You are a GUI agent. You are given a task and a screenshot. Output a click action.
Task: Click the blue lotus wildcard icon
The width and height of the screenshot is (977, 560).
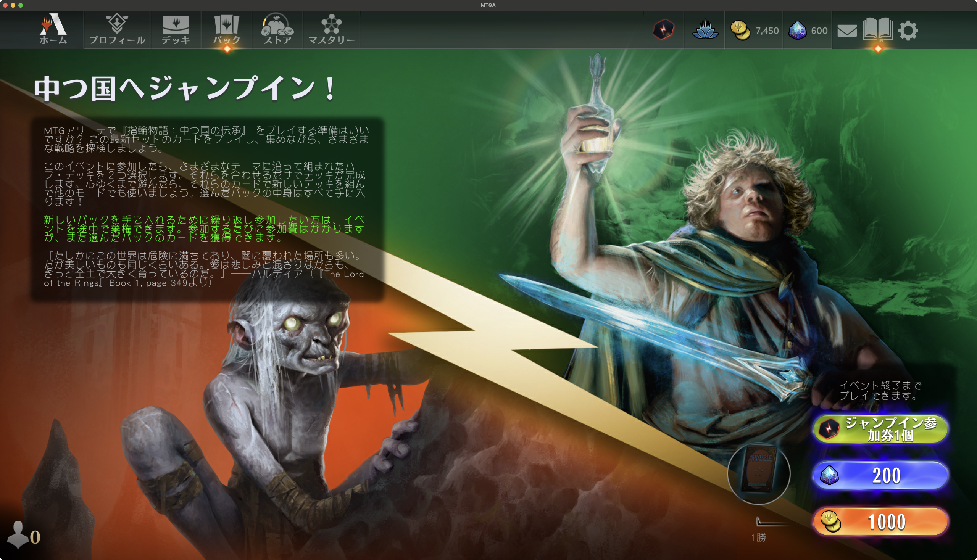click(705, 30)
